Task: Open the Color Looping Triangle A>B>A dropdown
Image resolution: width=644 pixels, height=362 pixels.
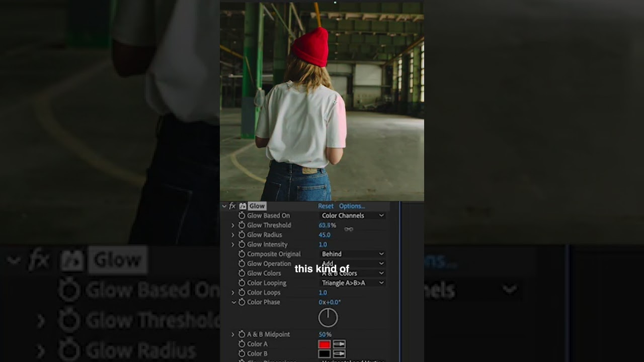Action: coord(353,283)
